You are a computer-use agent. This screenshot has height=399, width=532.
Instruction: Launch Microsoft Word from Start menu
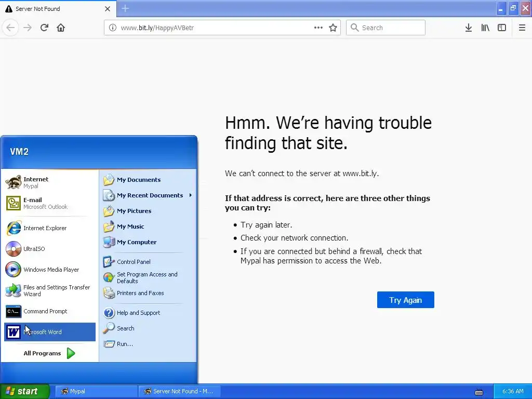tap(50, 332)
